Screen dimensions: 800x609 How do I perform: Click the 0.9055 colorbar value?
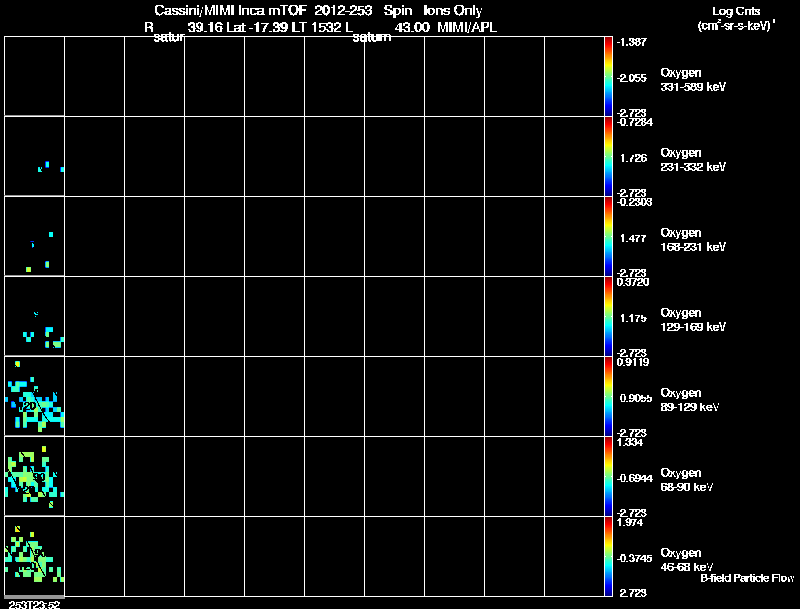click(636, 398)
